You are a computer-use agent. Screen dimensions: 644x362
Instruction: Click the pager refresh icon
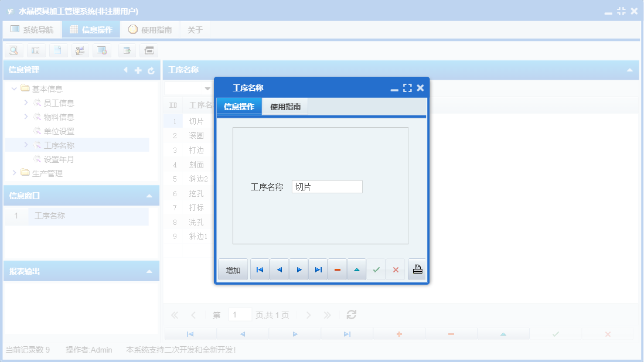(x=352, y=315)
